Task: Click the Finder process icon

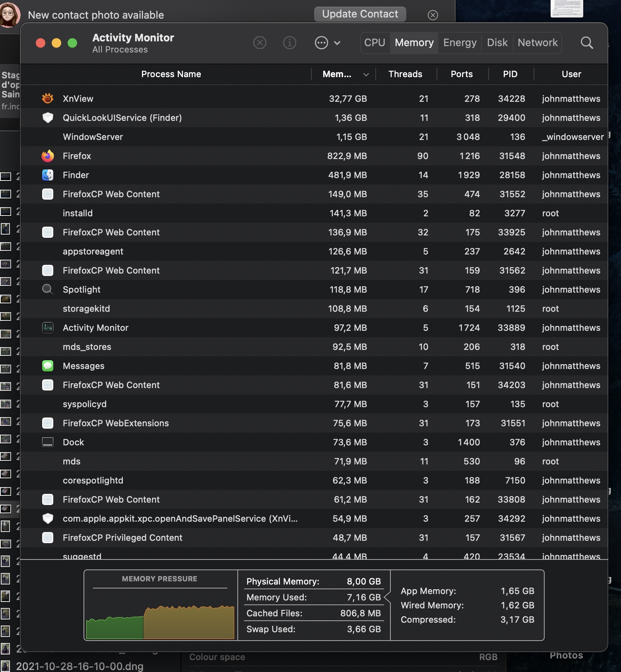Action: (x=48, y=175)
